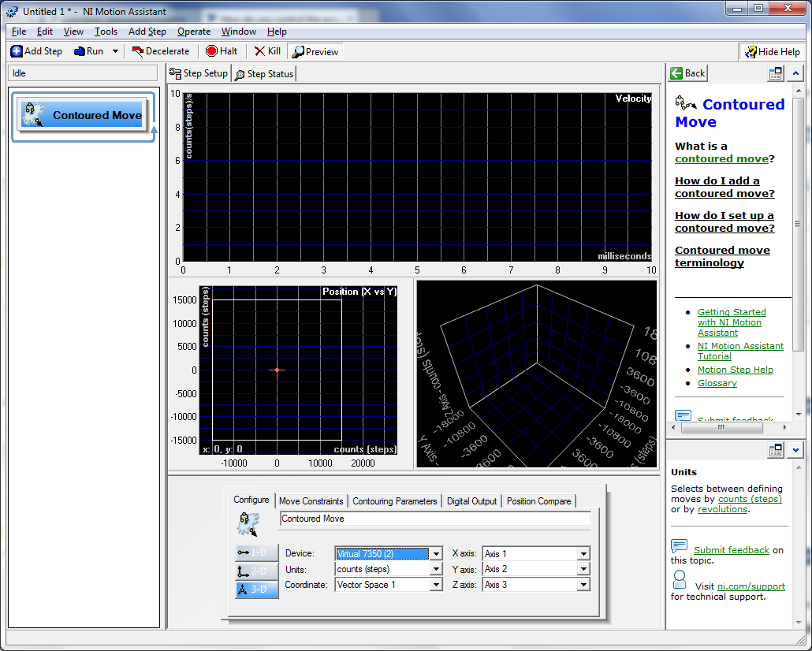Open the Edit menu

pyautogui.click(x=44, y=32)
